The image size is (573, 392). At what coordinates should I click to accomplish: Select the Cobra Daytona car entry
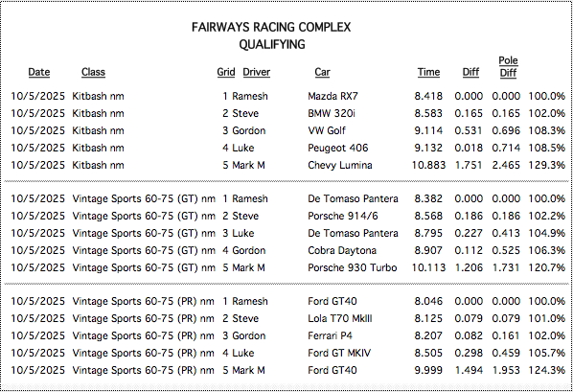(342, 250)
